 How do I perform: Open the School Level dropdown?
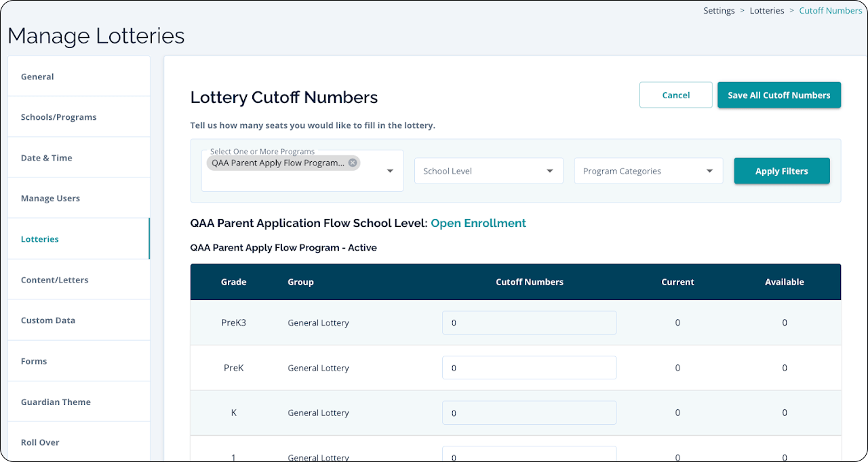click(488, 171)
